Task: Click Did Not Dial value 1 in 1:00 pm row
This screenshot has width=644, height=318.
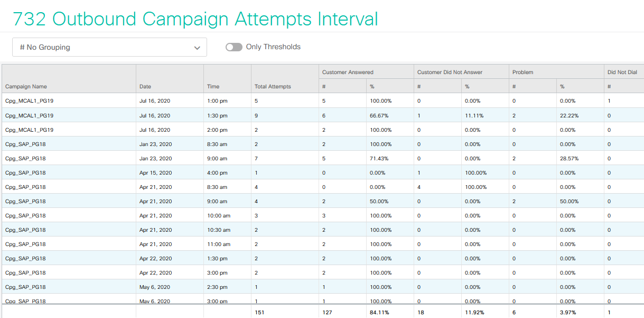Action: (x=609, y=101)
